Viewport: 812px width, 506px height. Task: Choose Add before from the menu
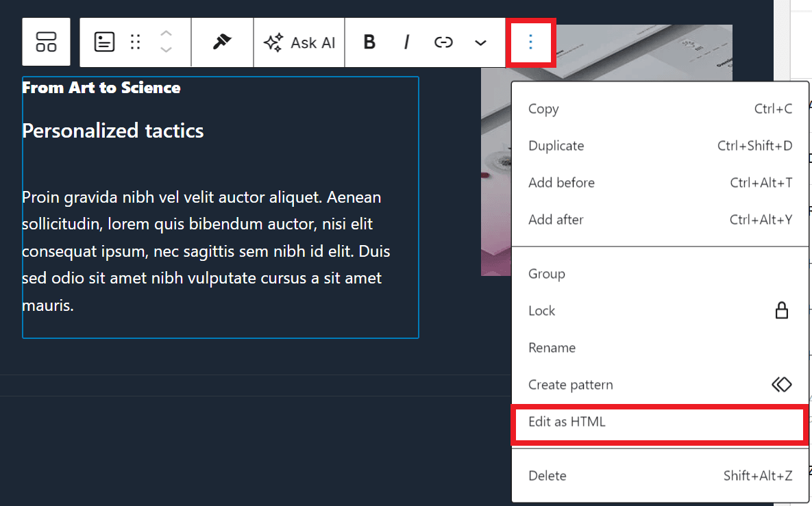(x=561, y=183)
